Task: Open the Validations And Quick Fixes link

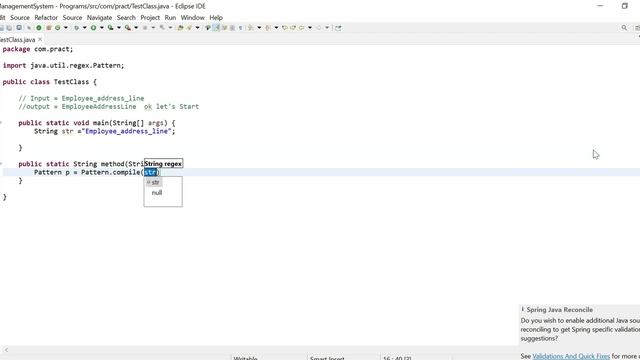Action: (x=571, y=356)
